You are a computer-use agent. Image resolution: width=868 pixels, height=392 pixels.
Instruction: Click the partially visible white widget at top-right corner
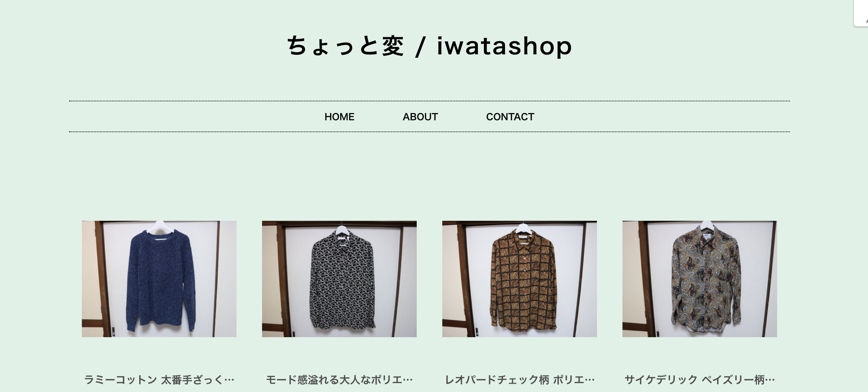coord(861,13)
